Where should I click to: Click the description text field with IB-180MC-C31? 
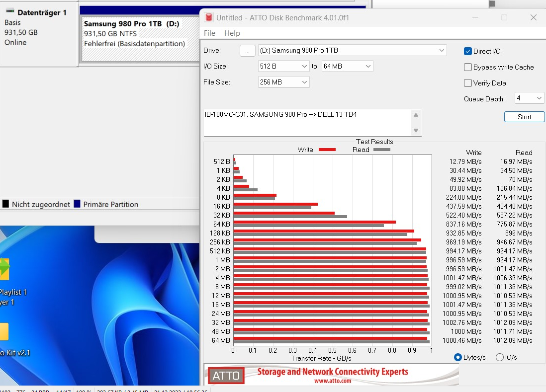(307, 123)
